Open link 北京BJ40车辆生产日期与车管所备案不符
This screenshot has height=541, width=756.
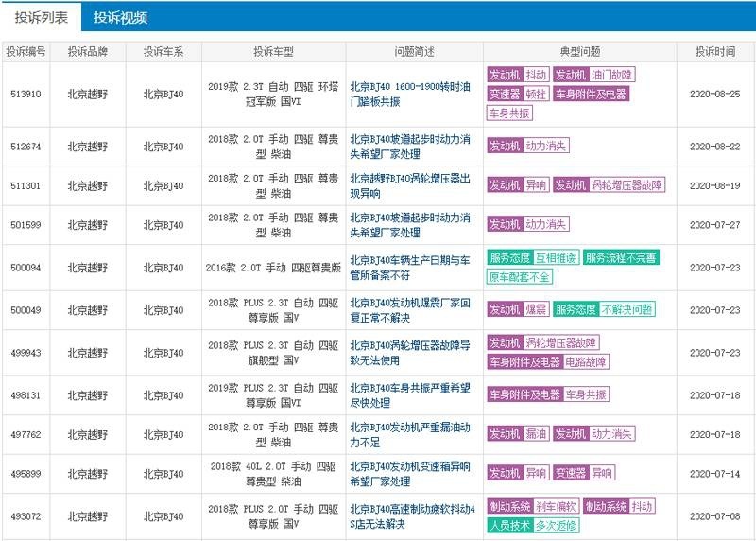click(x=410, y=268)
